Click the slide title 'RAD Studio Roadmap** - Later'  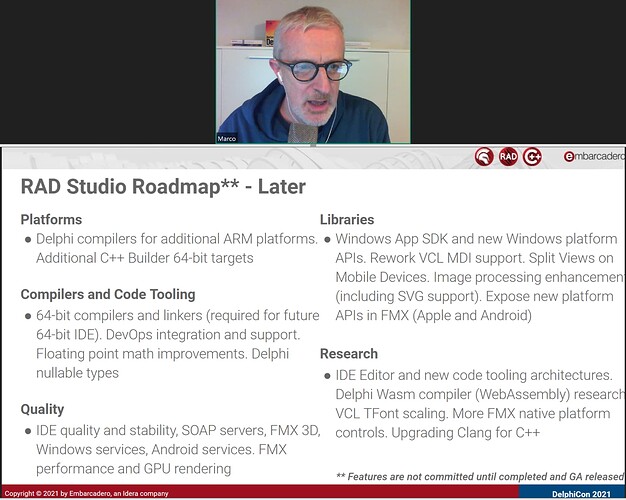pos(163,187)
